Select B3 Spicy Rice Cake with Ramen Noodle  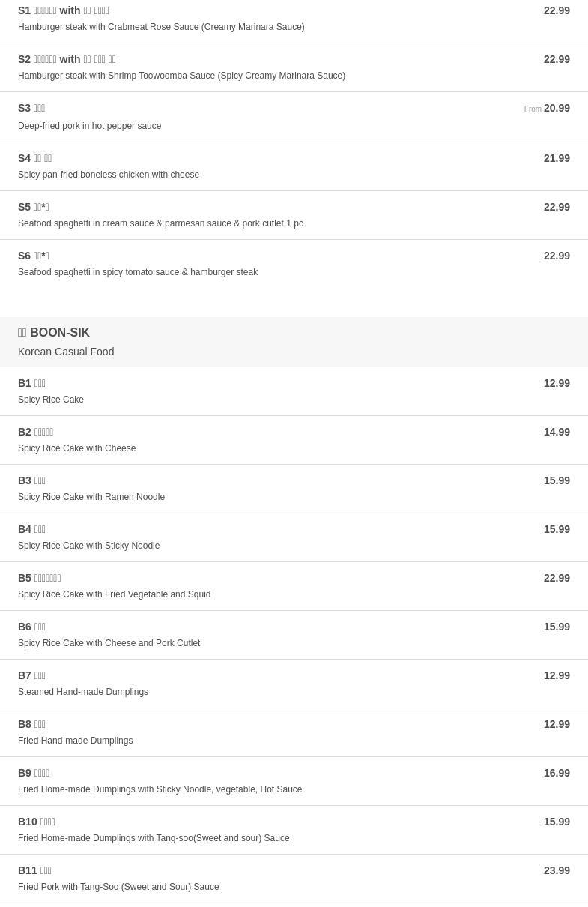pos(294,489)
